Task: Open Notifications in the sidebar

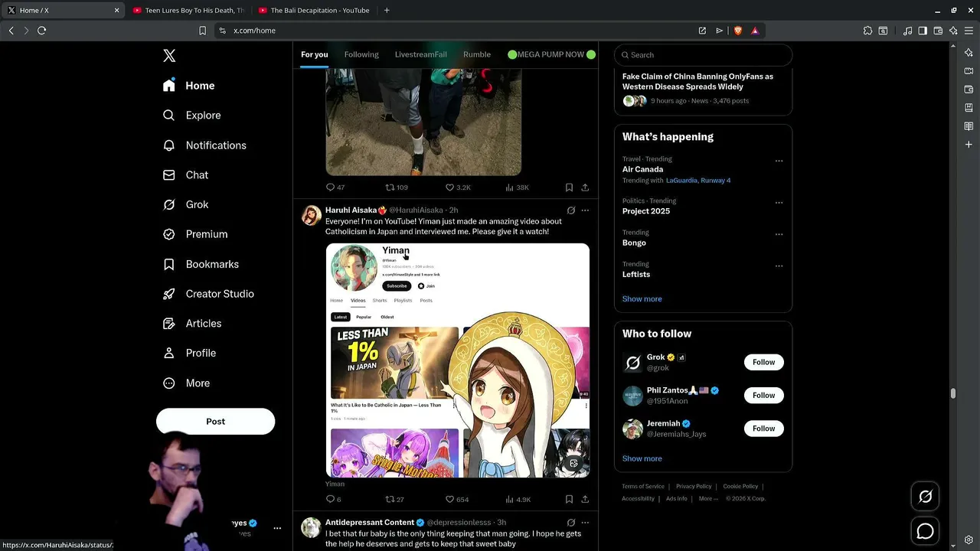Action: 205,145
